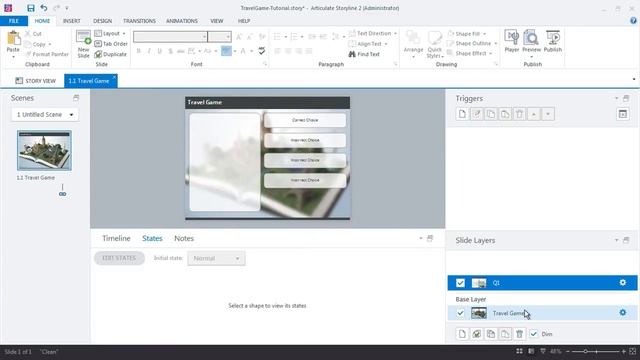
Task: Click the EDIT STATES button
Action: [119, 258]
